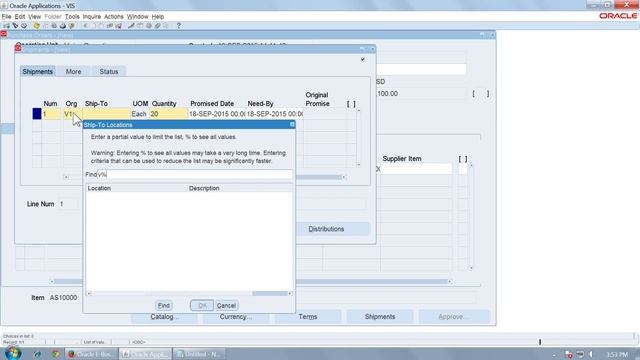Click the location list horizontal scrollbar thumb

coord(270,293)
